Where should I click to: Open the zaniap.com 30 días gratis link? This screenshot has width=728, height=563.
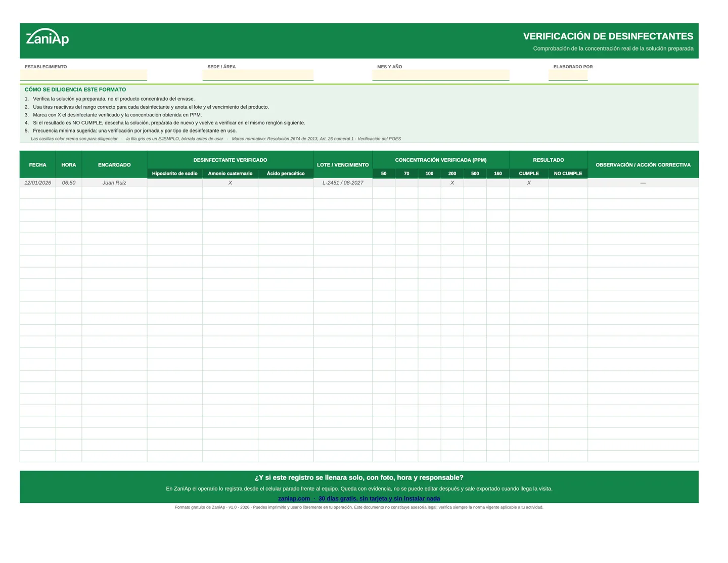point(359,498)
